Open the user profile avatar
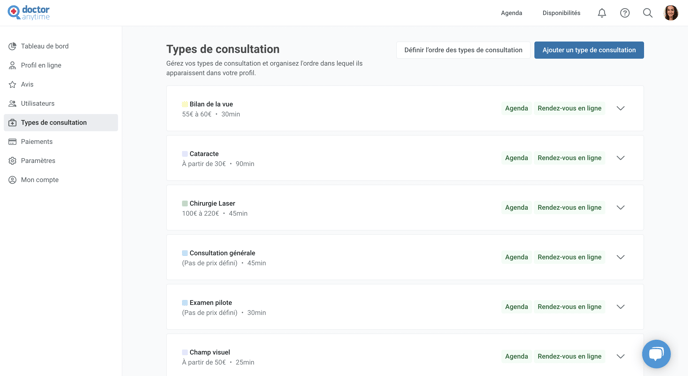 (671, 13)
